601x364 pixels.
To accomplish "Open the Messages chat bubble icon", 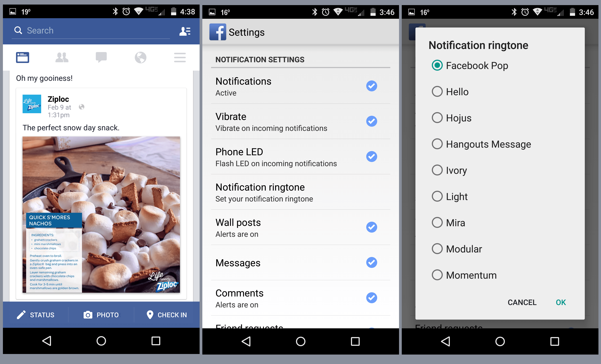I will coord(101,58).
